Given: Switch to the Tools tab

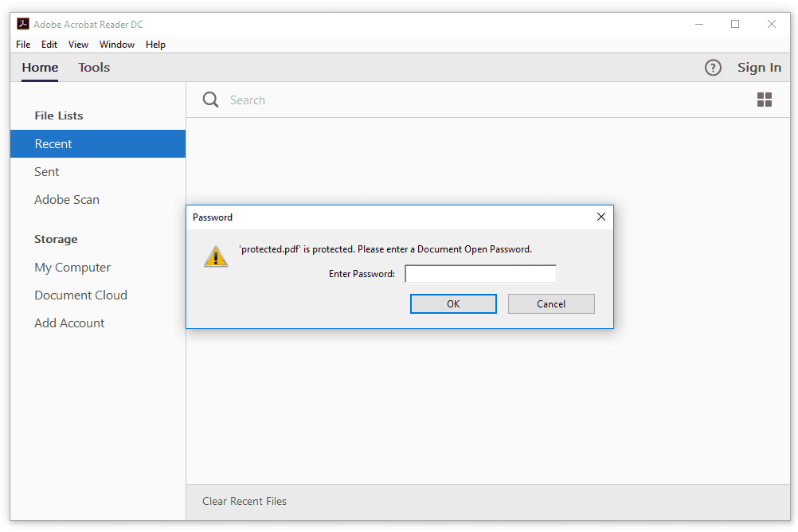Looking at the screenshot, I should pyautogui.click(x=93, y=68).
